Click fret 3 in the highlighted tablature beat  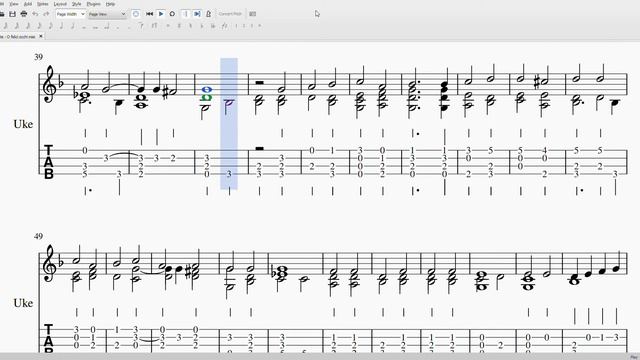click(x=229, y=174)
